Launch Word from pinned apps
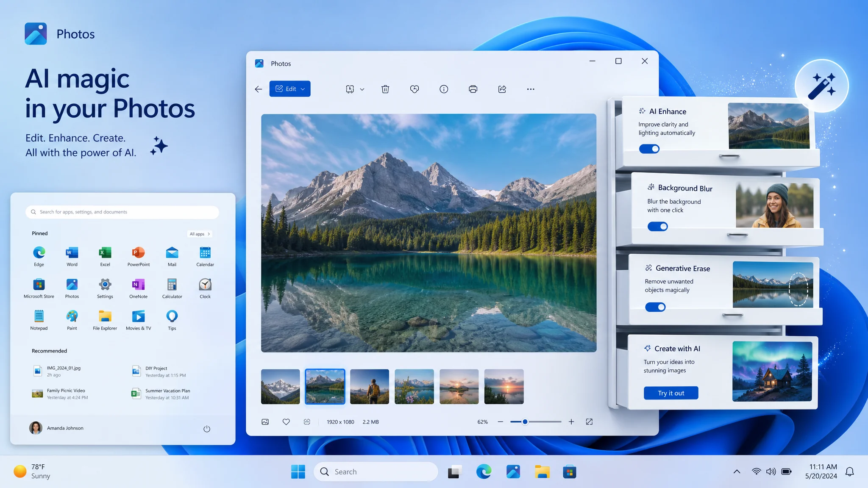Image resolution: width=868 pixels, height=488 pixels. click(x=72, y=256)
